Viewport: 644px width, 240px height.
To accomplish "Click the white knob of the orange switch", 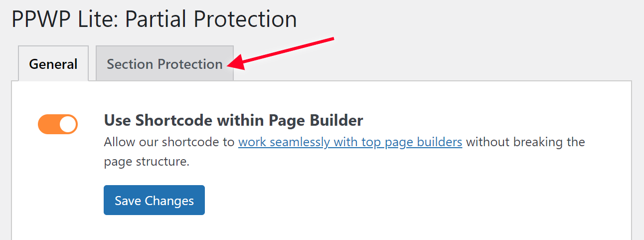I will pyautogui.click(x=68, y=124).
